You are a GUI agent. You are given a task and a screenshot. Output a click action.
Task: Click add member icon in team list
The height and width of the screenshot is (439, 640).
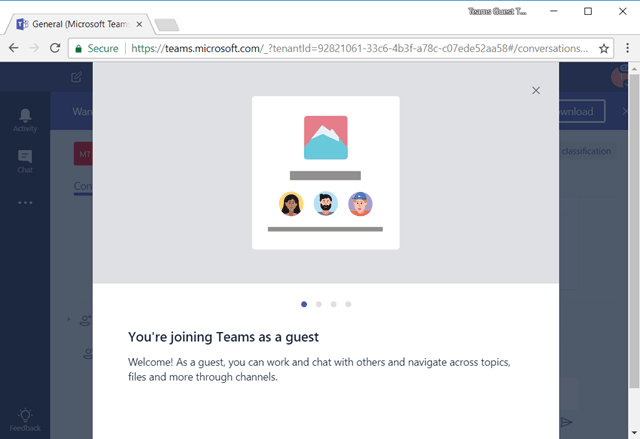click(85, 321)
